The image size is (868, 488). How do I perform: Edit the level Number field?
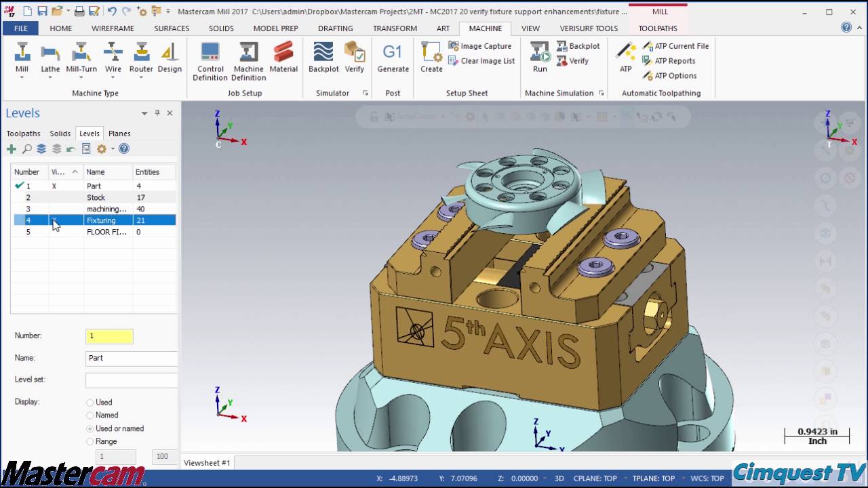[x=109, y=336]
